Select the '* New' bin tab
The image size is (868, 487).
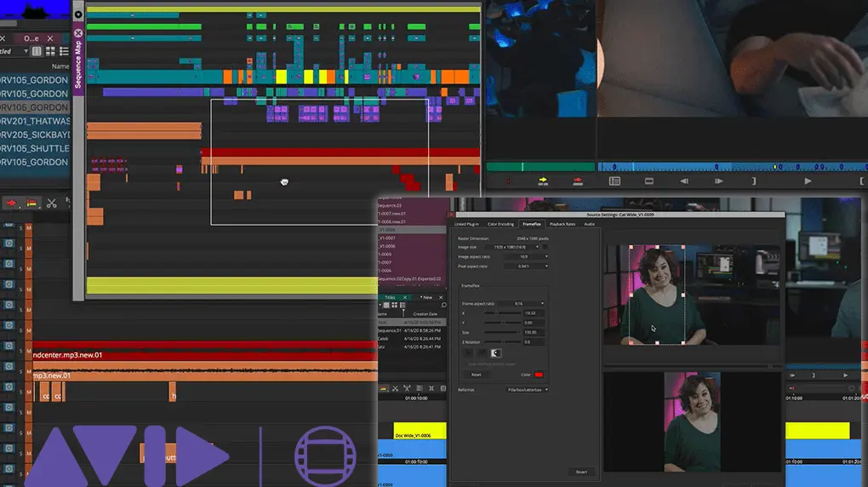point(427,297)
